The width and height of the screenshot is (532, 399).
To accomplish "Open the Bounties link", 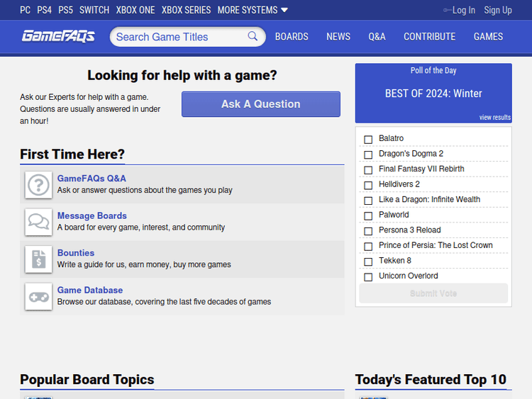I will [76, 253].
